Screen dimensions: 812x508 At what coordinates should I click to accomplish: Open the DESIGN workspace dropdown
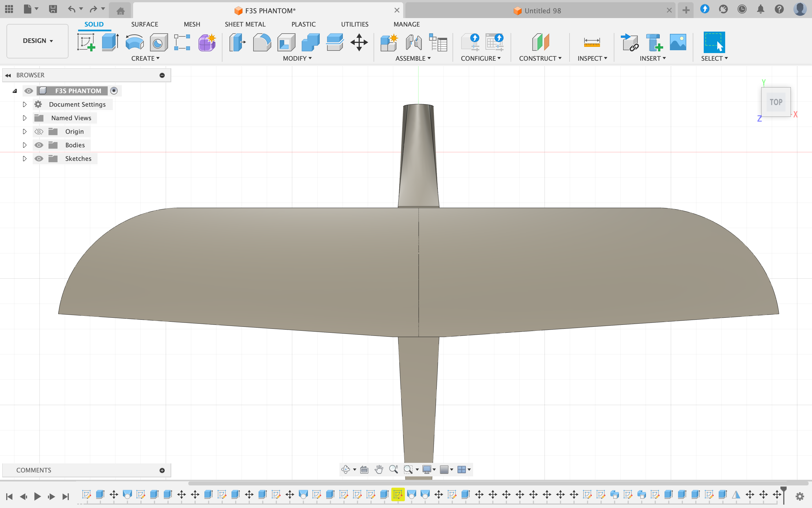(37, 41)
